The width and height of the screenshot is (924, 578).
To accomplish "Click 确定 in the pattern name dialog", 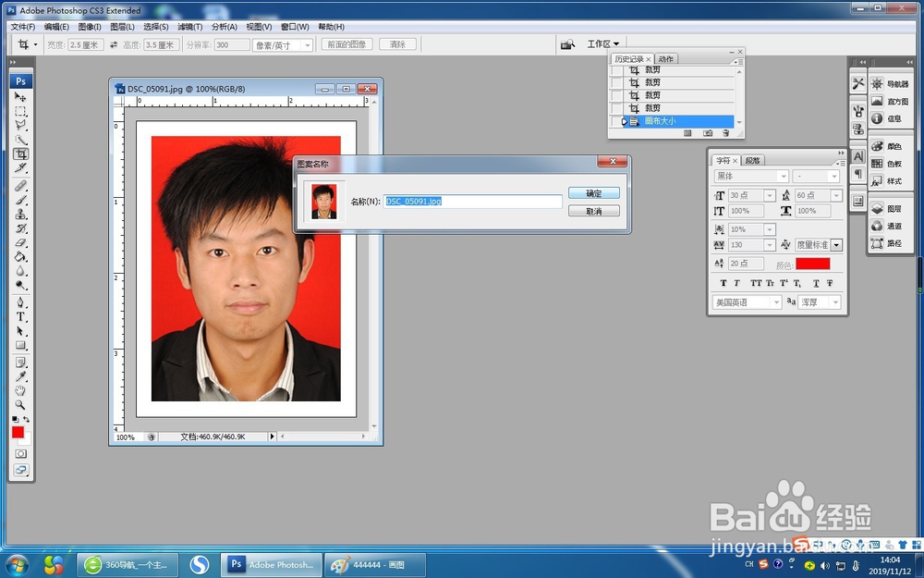I will (594, 193).
